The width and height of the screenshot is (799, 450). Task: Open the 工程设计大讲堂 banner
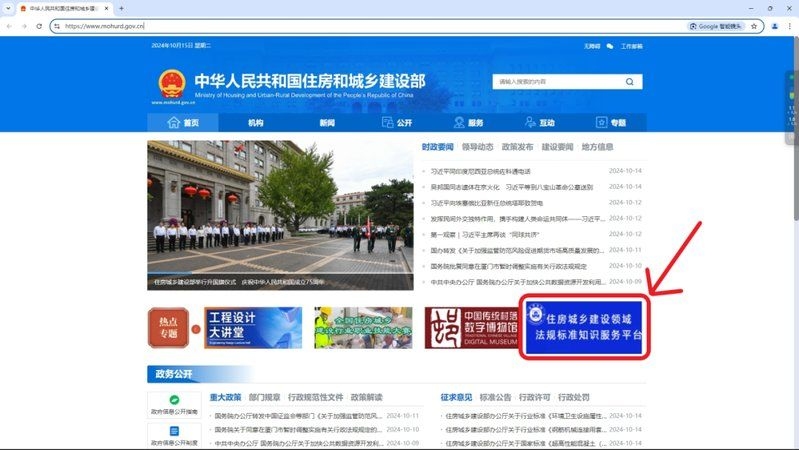click(x=253, y=328)
